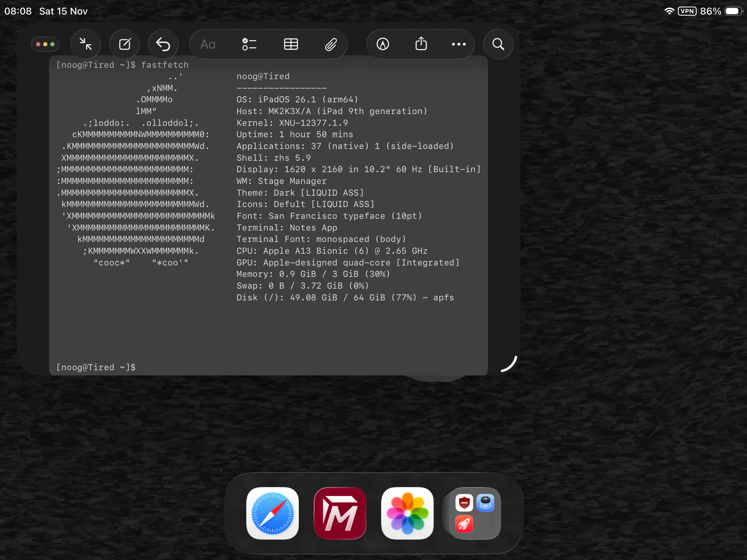Click the collapse sidebar arrows icon
Image resolution: width=747 pixels, height=560 pixels.
click(85, 44)
